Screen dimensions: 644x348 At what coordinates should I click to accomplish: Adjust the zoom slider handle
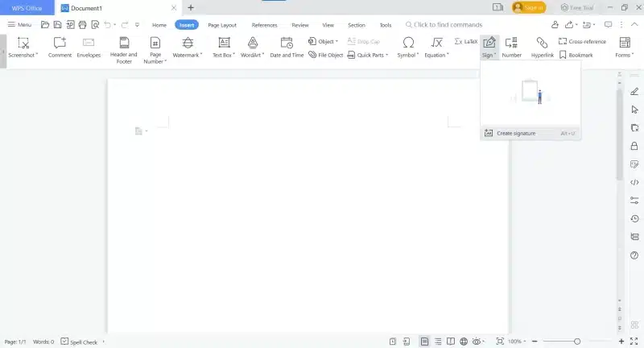tap(577, 342)
